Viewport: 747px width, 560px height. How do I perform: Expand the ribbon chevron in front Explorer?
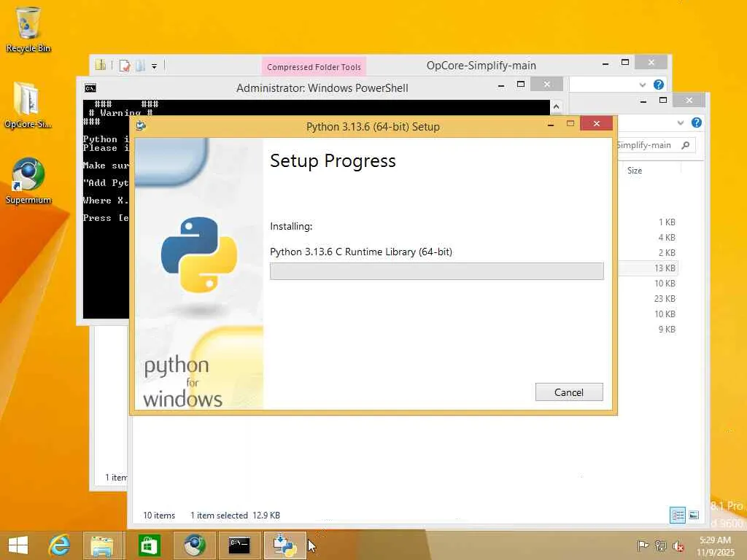coord(681,122)
